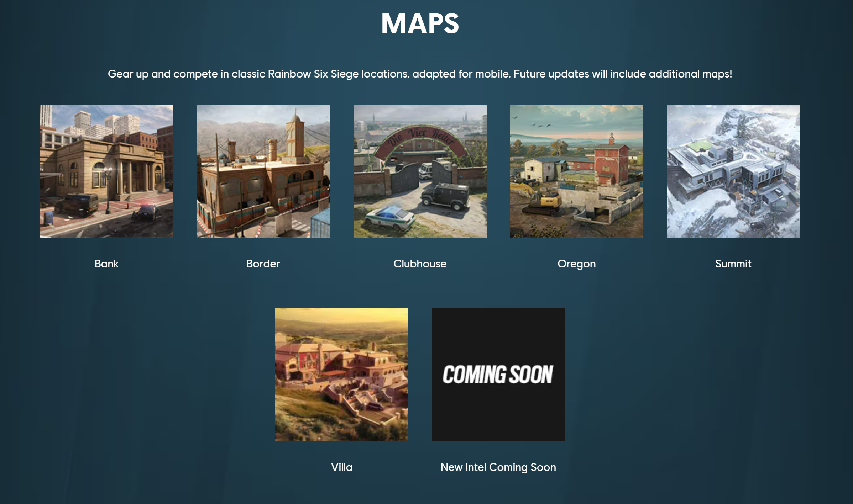Click the Oregon map label
This screenshot has height=504, width=853.
[x=576, y=264]
